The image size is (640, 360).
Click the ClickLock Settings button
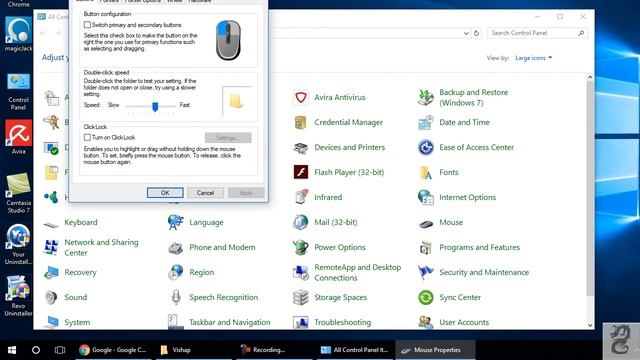pos(228,138)
